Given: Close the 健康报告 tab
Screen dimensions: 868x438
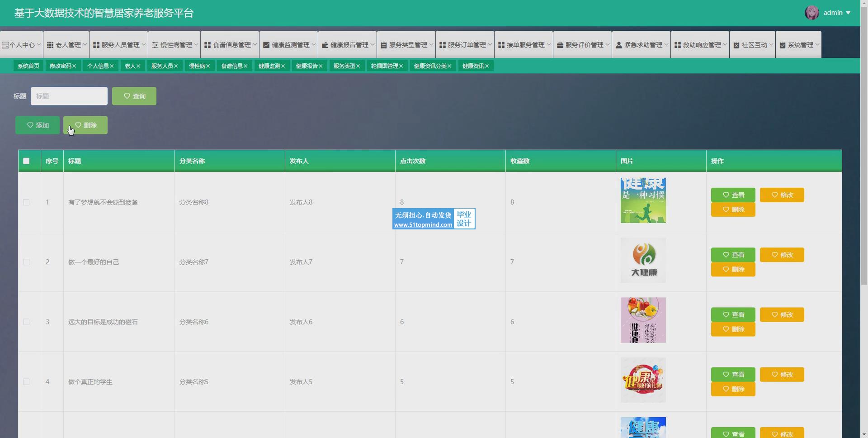Looking at the screenshot, I should 321,66.
